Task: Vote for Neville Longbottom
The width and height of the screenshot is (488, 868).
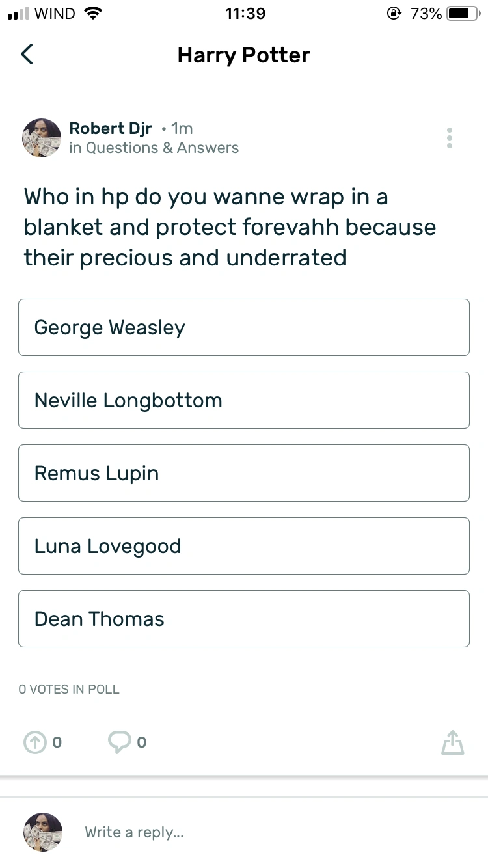Action: pyautogui.click(x=244, y=400)
